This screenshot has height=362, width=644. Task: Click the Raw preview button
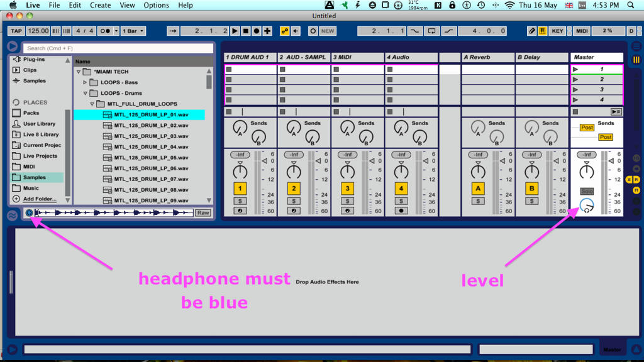coord(203,212)
